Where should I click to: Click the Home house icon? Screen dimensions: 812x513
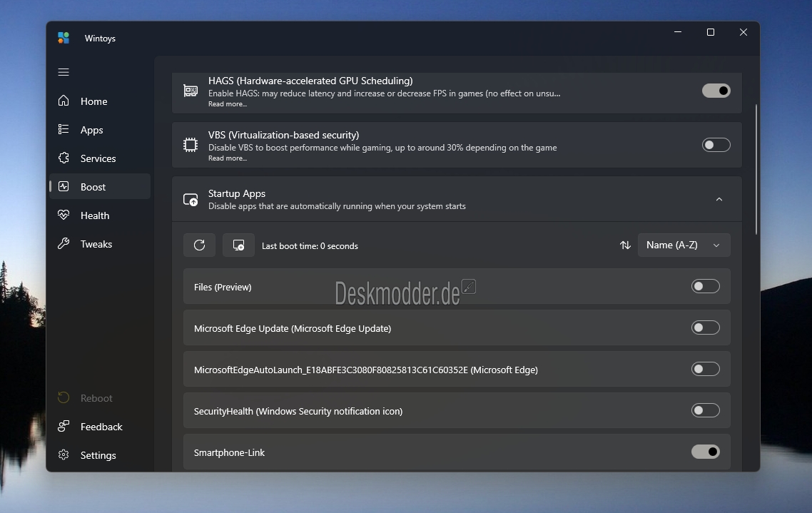pos(64,101)
